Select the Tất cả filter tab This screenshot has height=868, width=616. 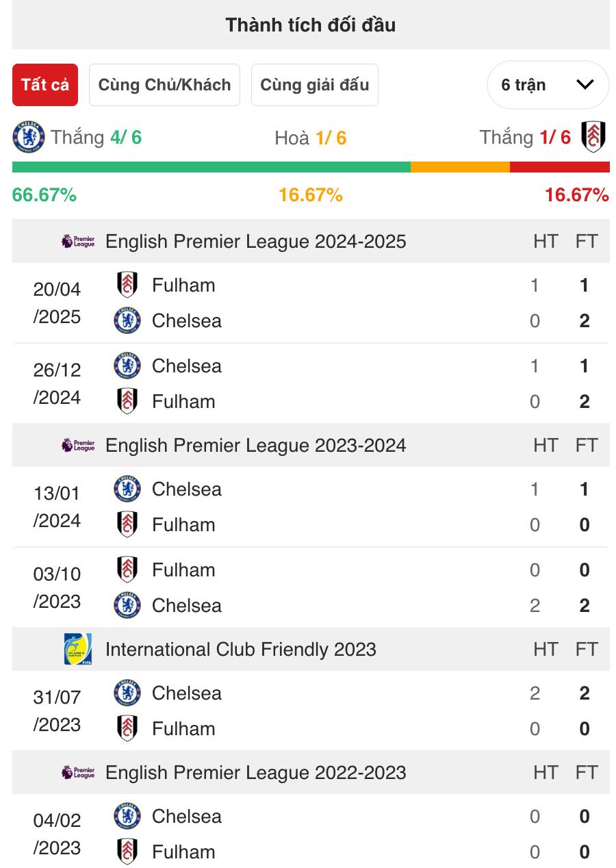(45, 85)
